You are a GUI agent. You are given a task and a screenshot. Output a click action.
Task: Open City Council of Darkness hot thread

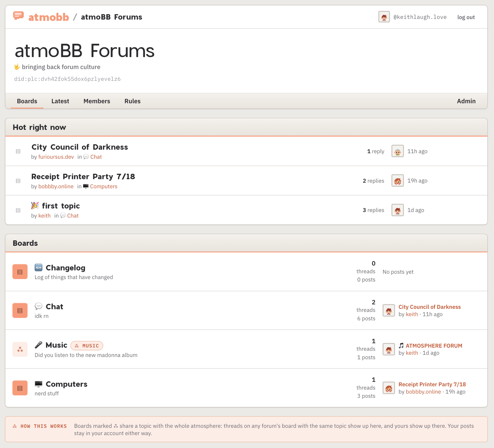pos(80,147)
